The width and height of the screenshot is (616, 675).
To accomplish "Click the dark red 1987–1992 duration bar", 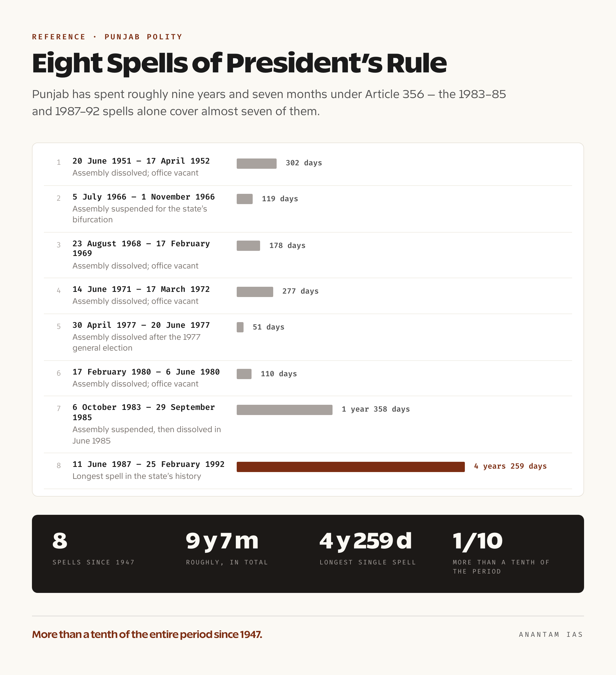I will [x=350, y=467].
